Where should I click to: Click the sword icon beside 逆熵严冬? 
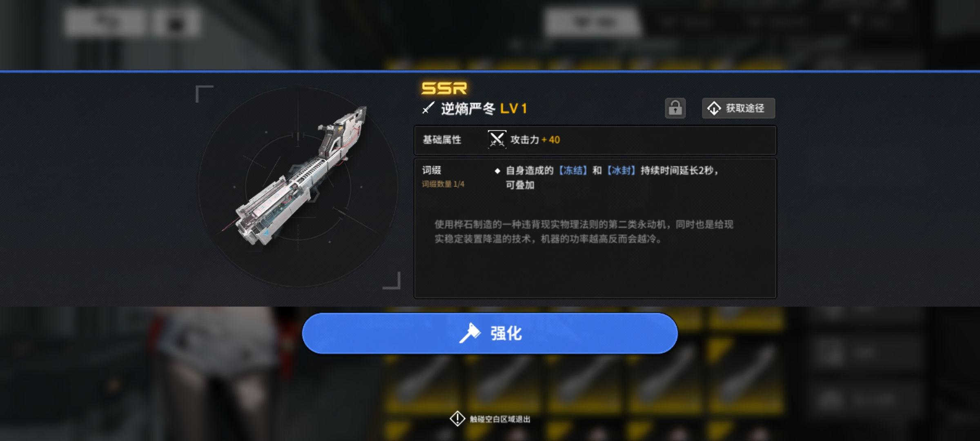(x=428, y=108)
